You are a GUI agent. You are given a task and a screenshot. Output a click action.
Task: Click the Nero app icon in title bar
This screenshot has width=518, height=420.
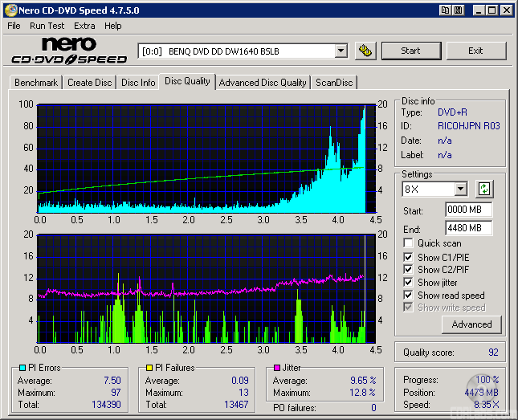(10, 10)
